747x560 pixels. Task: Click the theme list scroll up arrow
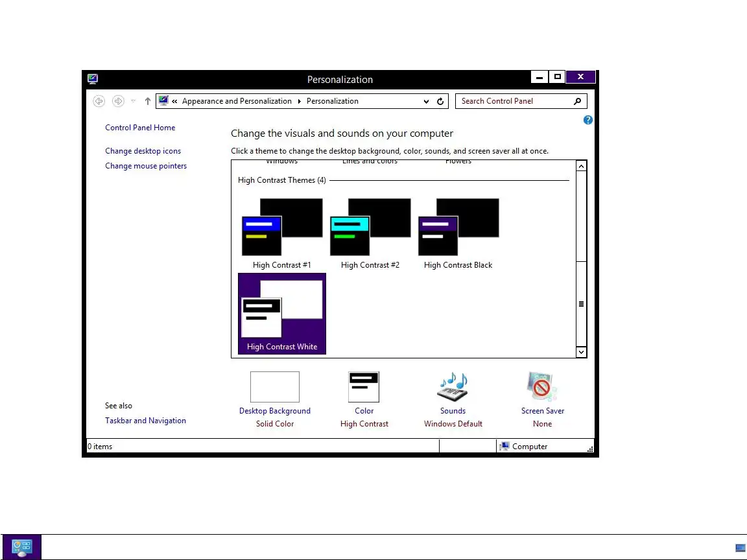[x=581, y=166]
